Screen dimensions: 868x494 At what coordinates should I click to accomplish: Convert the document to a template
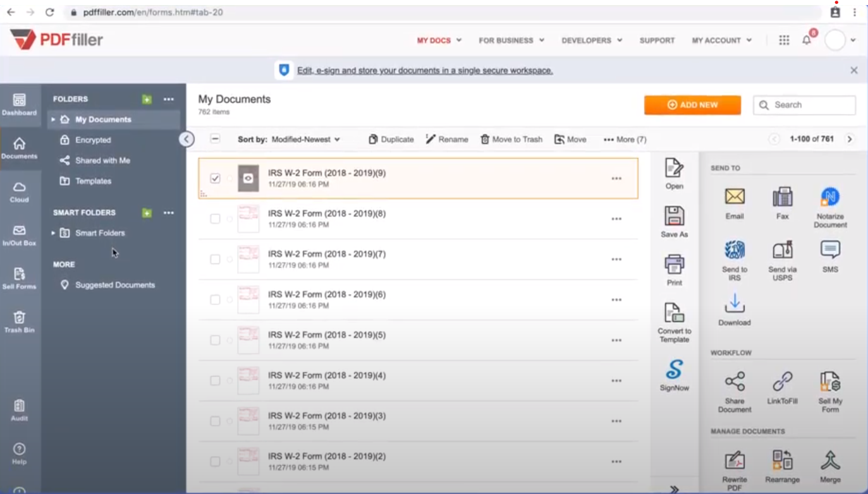tap(675, 322)
